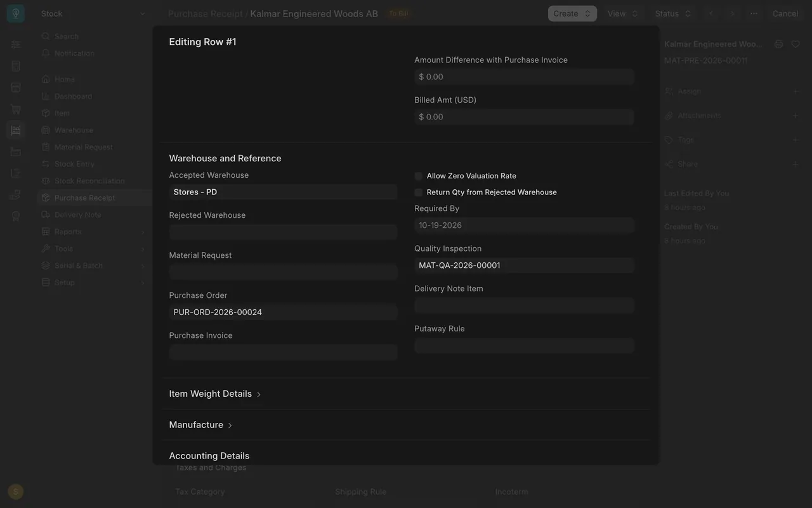Open the three-dots more options menu

pos(754,13)
